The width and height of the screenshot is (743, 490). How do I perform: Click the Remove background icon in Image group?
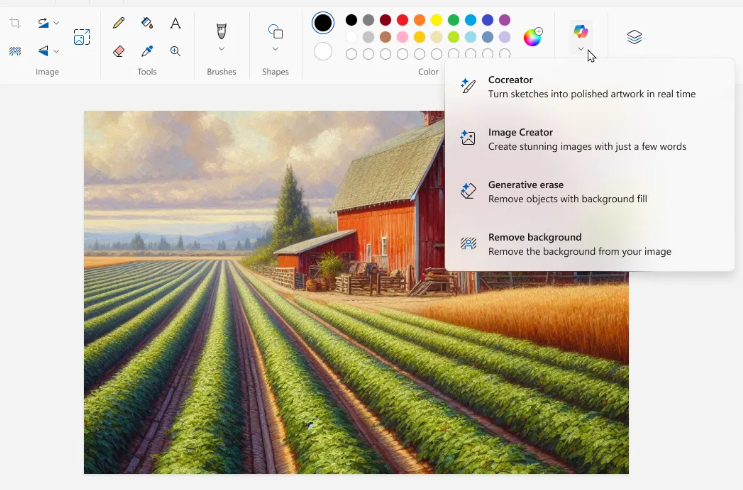point(15,51)
